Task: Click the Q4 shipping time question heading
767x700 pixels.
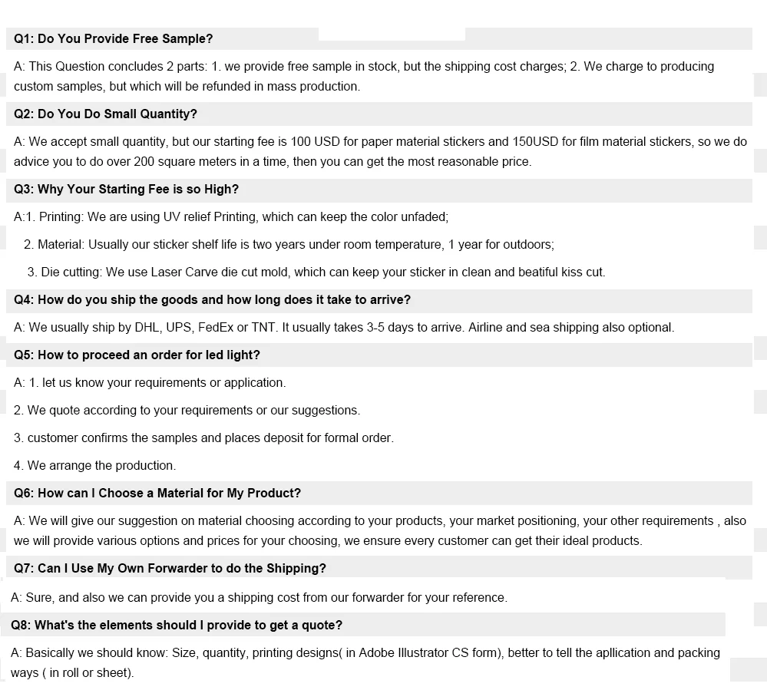Action: pyautogui.click(x=213, y=300)
